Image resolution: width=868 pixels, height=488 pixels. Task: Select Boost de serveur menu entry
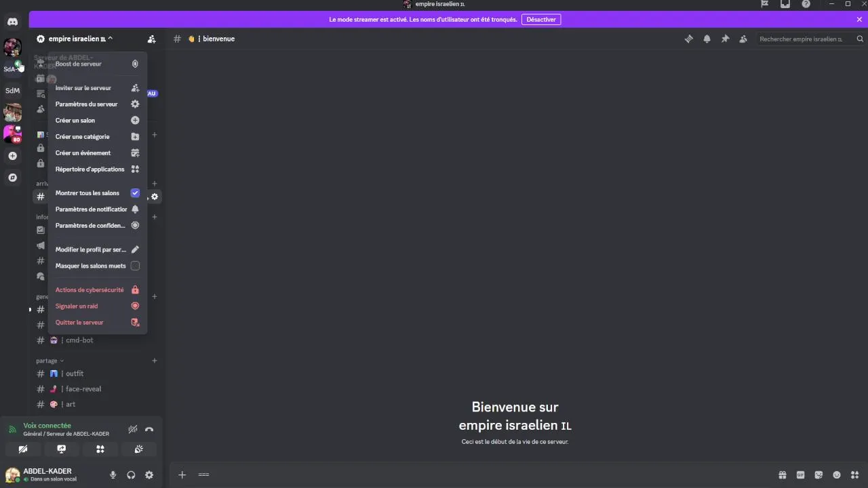pos(97,64)
